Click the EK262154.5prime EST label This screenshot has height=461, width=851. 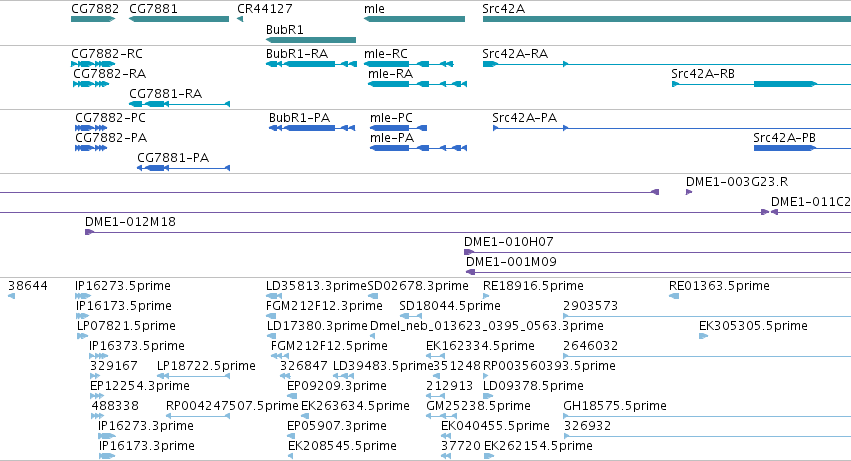(538, 446)
